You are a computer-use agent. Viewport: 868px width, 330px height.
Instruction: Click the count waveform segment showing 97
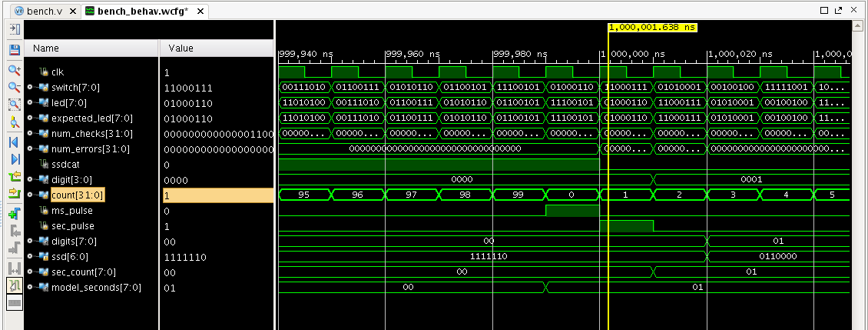[x=411, y=195]
